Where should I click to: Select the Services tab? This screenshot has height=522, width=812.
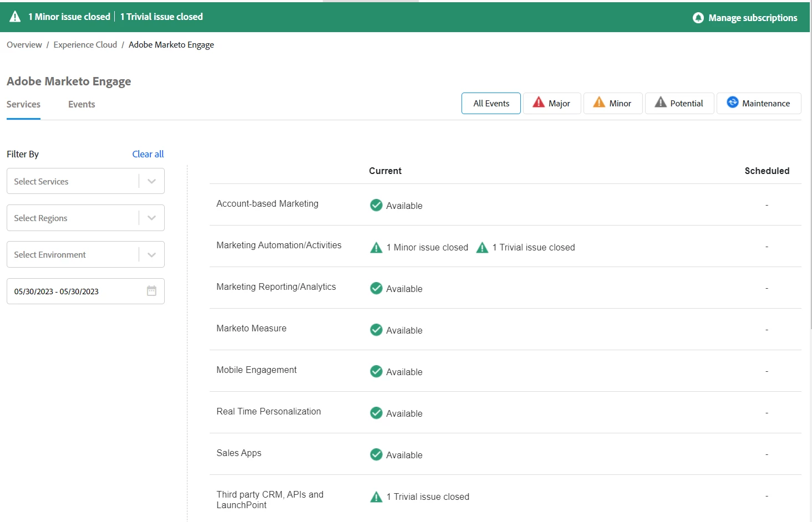(23, 104)
